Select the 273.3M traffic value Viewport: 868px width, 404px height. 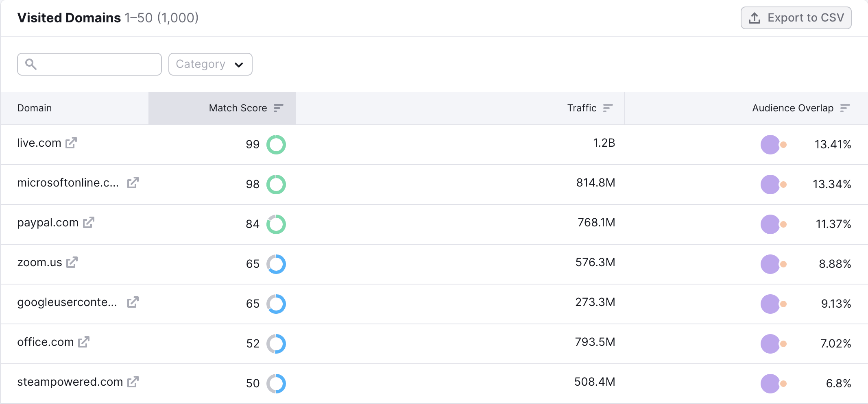pyautogui.click(x=595, y=302)
